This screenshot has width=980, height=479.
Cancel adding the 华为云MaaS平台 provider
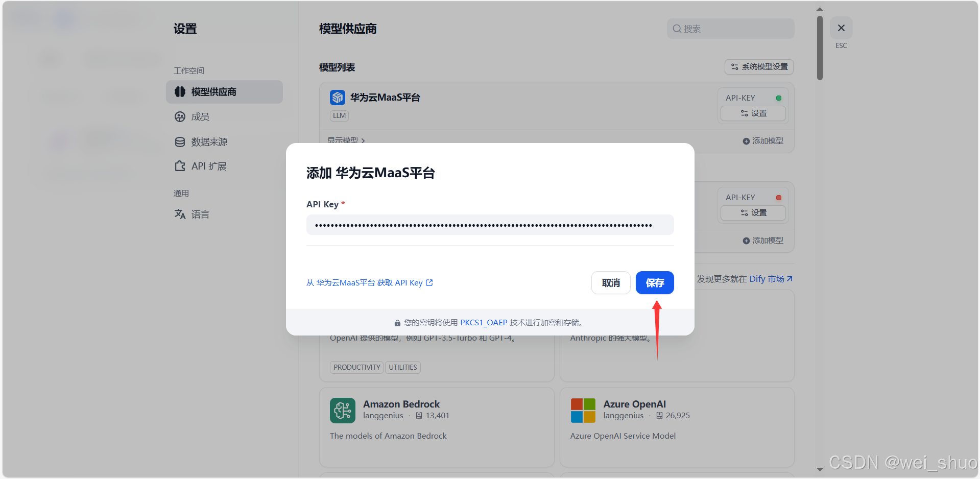(x=611, y=282)
